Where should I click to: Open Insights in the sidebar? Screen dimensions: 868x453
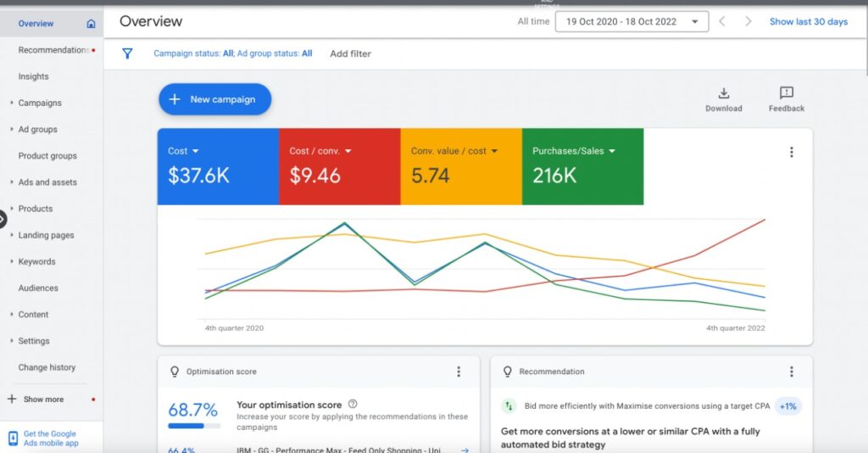(x=34, y=76)
